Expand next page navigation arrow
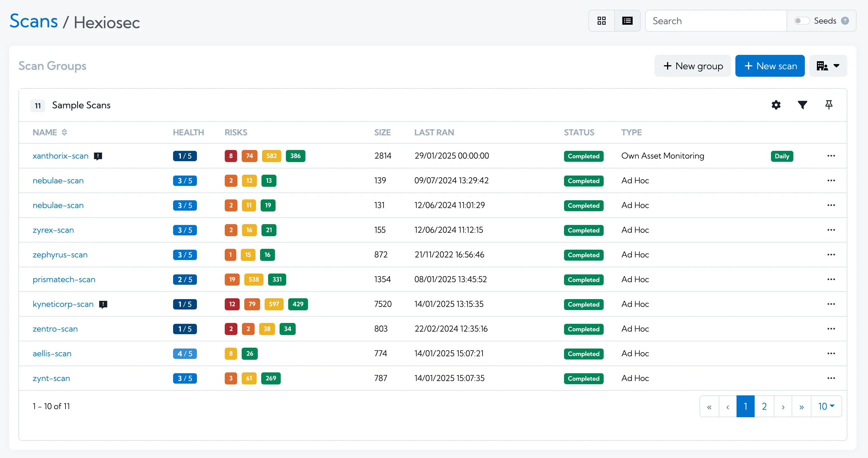Viewport: 868px width, 458px height. pos(784,406)
